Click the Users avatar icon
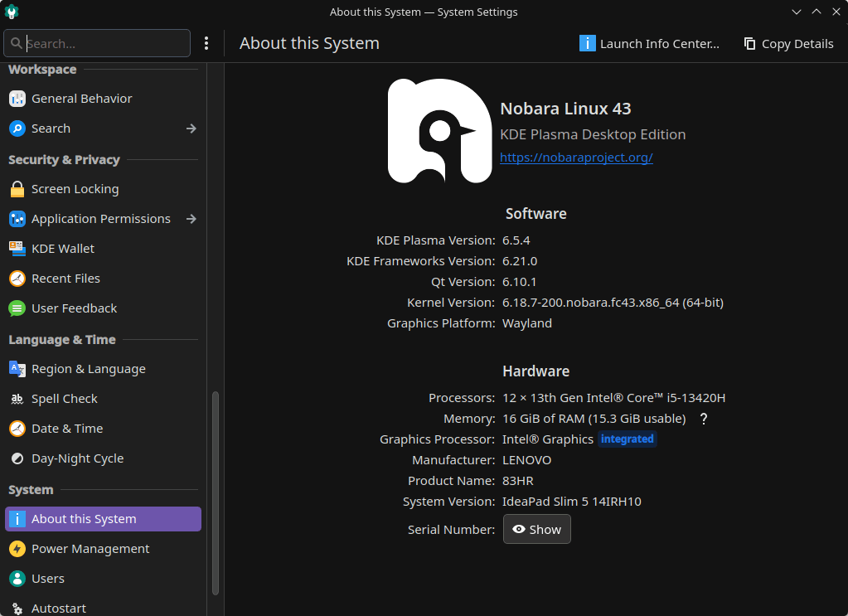The height and width of the screenshot is (616, 848). point(17,579)
